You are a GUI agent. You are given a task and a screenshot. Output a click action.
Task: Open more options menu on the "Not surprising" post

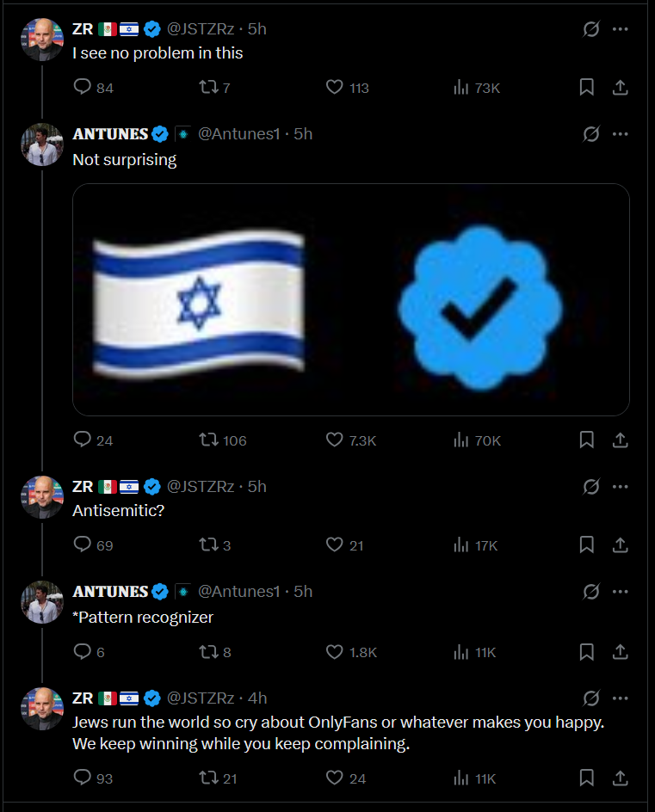click(x=620, y=134)
